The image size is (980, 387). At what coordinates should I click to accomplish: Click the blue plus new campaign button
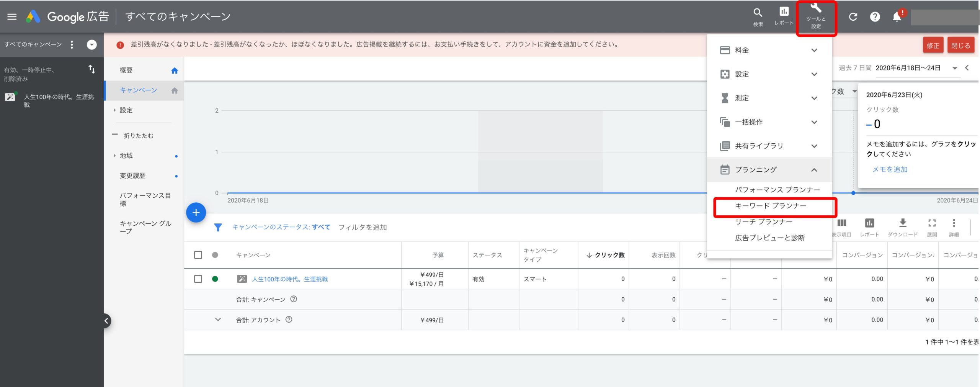click(196, 212)
